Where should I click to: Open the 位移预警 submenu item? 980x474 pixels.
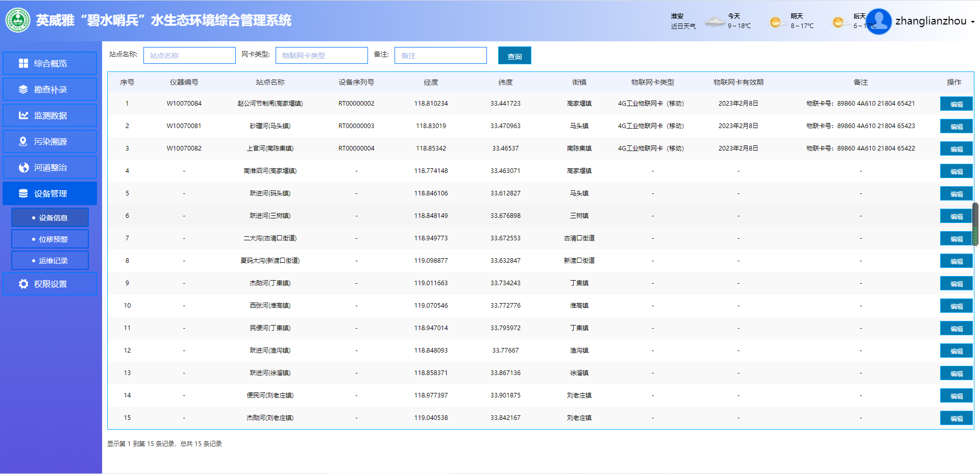click(x=50, y=239)
